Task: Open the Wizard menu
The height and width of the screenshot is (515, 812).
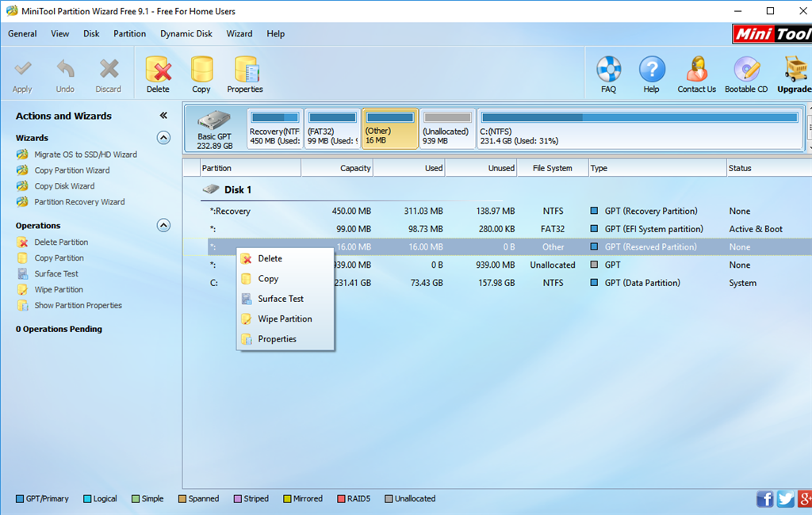Action: [239, 33]
